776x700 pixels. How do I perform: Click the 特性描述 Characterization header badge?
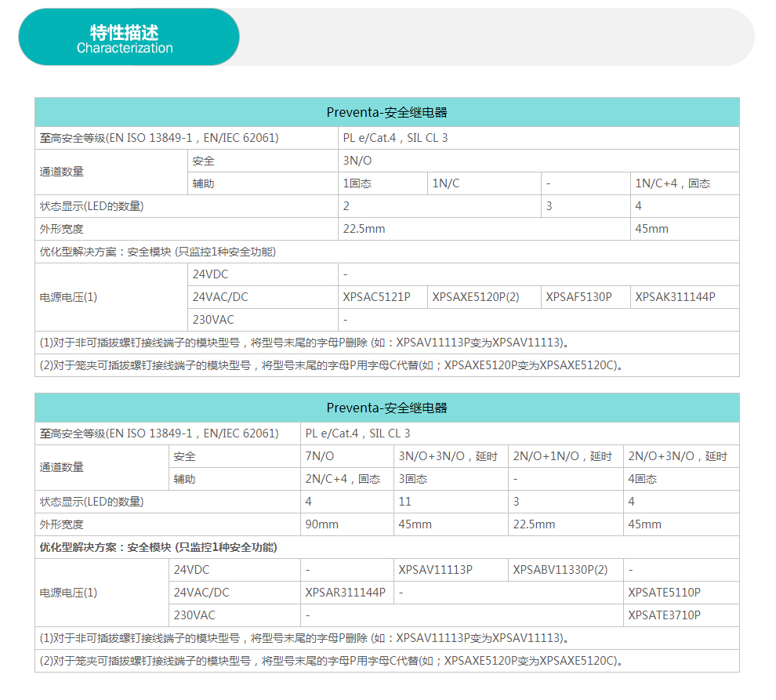point(129,37)
